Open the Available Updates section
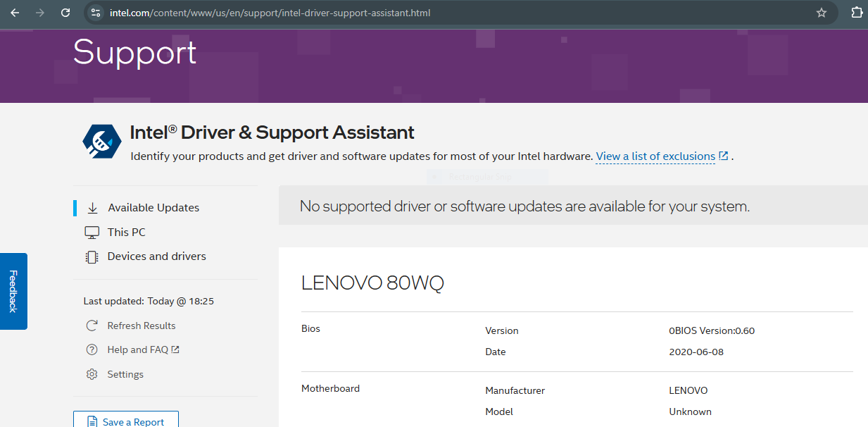Screen dimensions: 868x427 (x=153, y=208)
